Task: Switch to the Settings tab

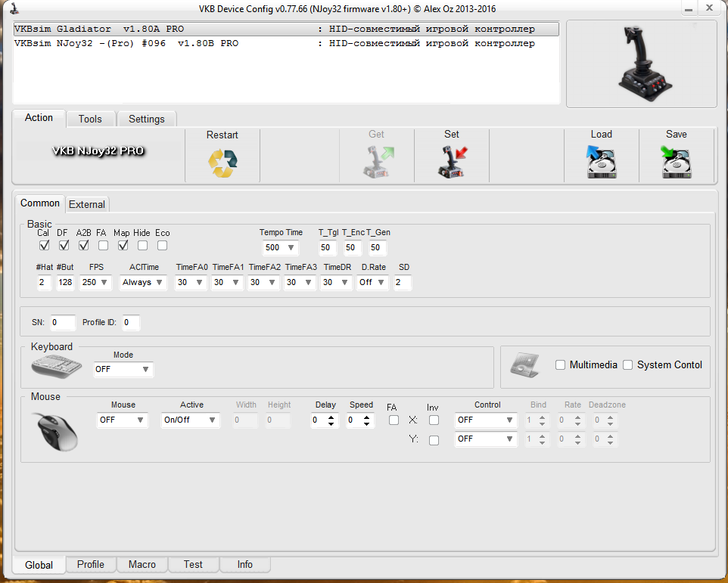Action: (147, 119)
